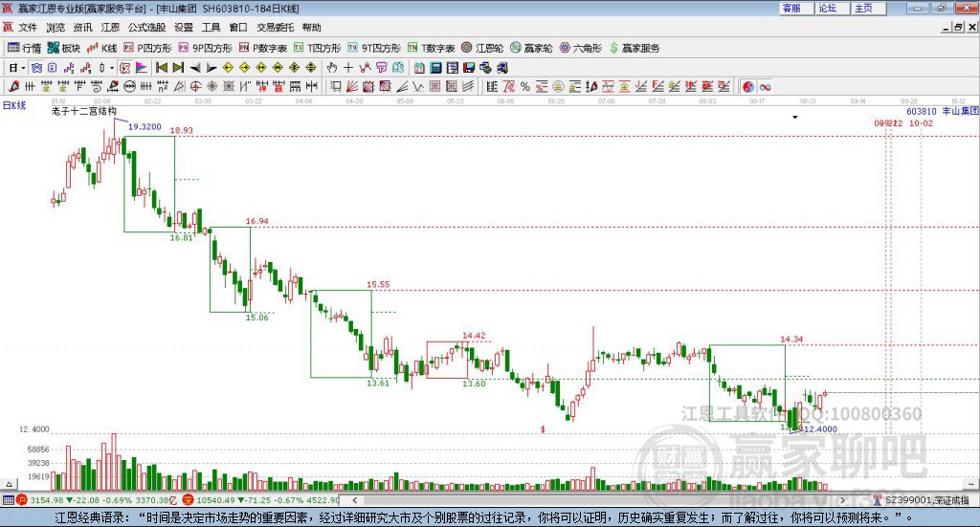Open 赢家服务 with the dollar icon
The height and width of the screenshot is (527, 980).
tap(635, 48)
